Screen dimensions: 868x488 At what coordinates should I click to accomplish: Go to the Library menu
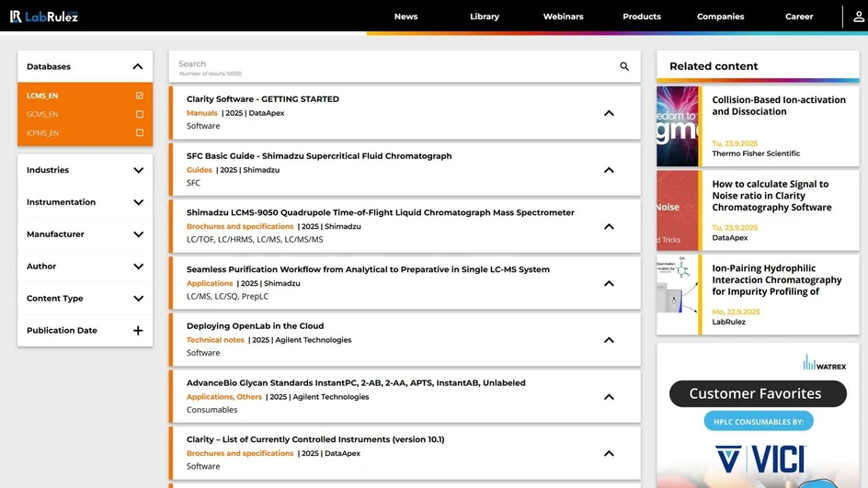[x=485, y=17]
